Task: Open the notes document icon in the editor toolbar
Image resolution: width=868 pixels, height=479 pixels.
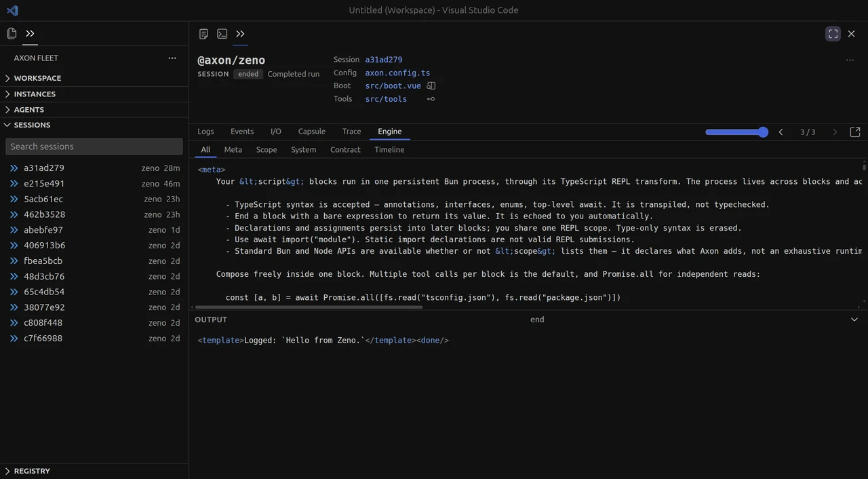Action: [x=203, y=33]
